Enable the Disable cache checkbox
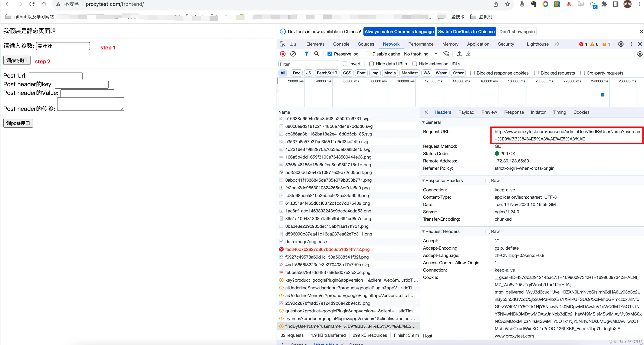The height and width of the screenshot is (345, 644). [x=368, y=54]
